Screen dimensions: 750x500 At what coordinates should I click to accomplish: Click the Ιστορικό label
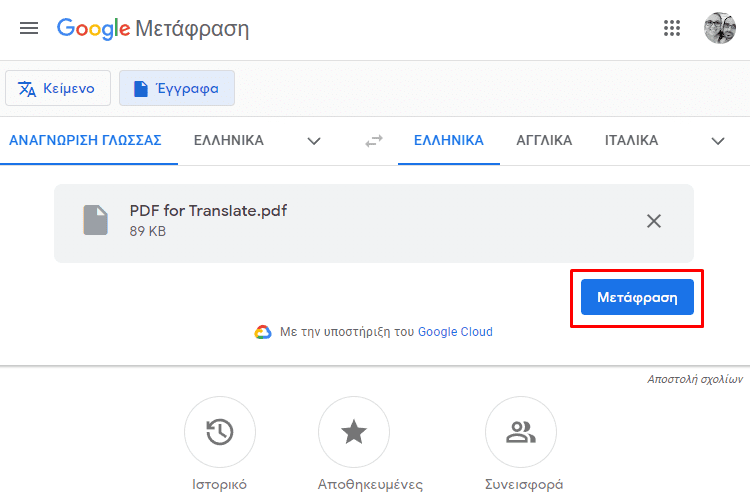[220, 485]
